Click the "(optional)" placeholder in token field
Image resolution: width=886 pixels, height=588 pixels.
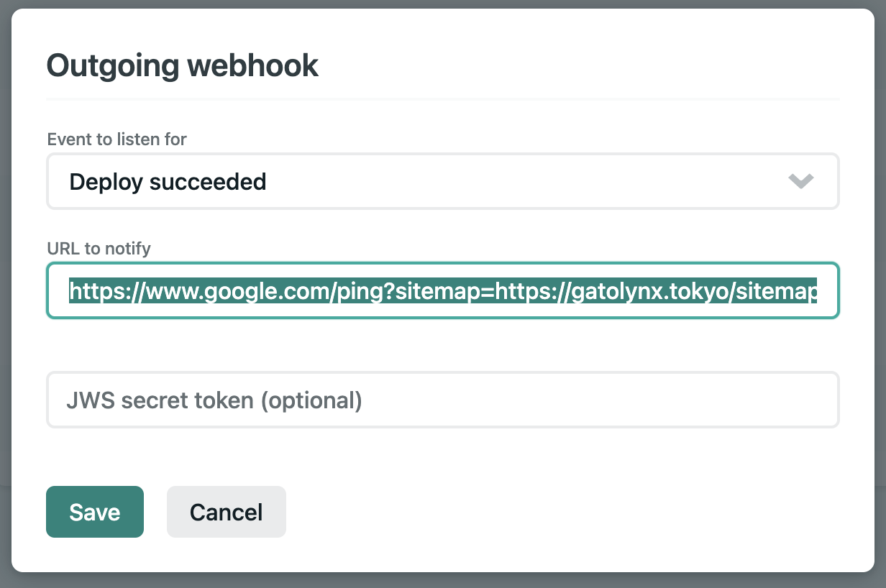[311, 400]
